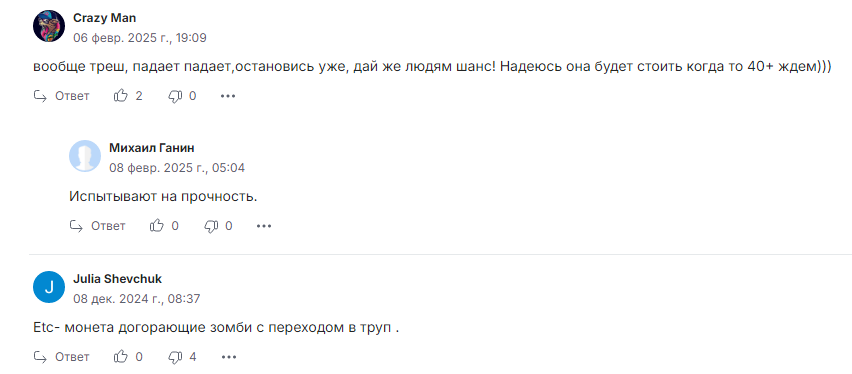
Task: Click the reply arrow icon under Crazy Man's comment
Action: click(x=40, y=96)
